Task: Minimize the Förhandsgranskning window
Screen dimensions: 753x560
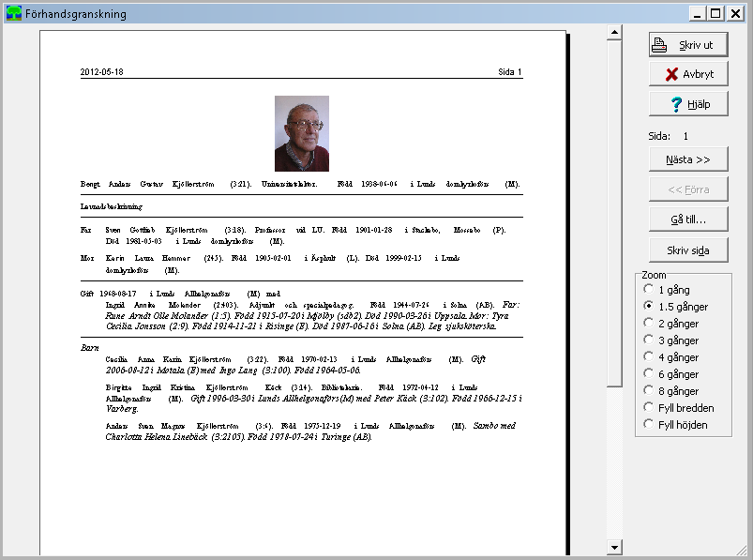Action: click(698, 13)
